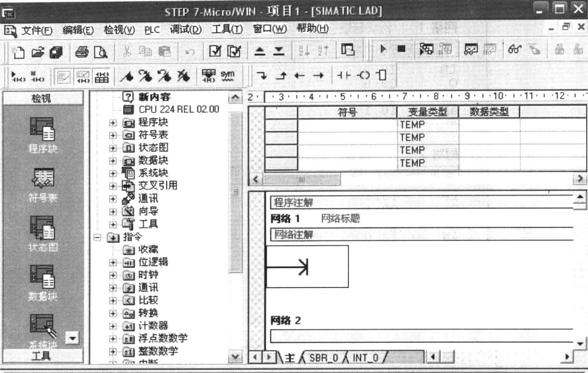Open the 调试(D) menu
This screenshot has height=373, width=588.
[x=186, y=29]
